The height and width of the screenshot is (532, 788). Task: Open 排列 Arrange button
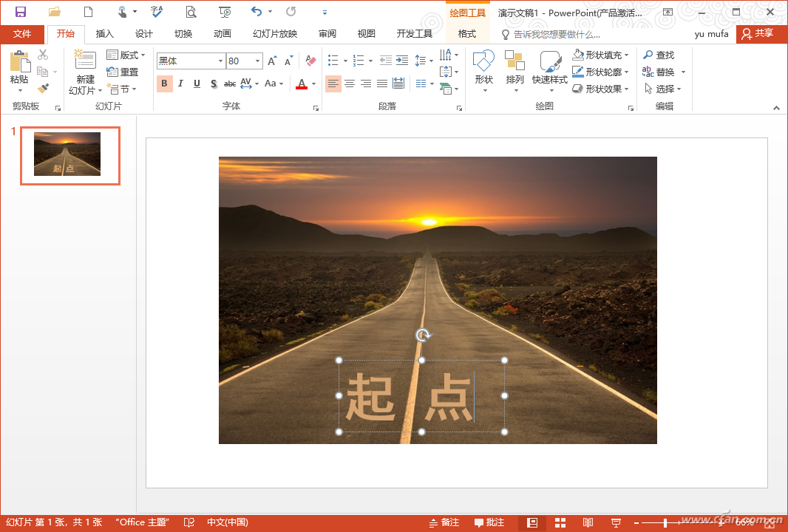[x=514, y=72]
